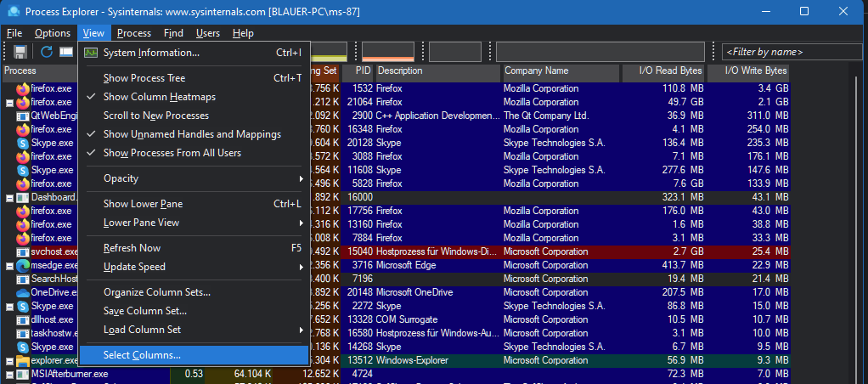This screenshot has width=868, height=384.
Task: Open the File menu
Action: pyautogui.click(x=14, y=33)
